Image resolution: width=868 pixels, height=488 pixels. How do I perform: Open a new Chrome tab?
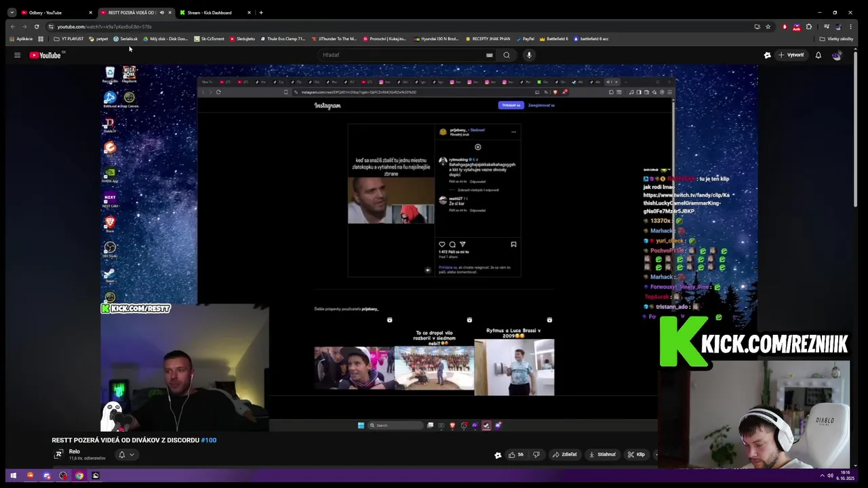[261, 12]
